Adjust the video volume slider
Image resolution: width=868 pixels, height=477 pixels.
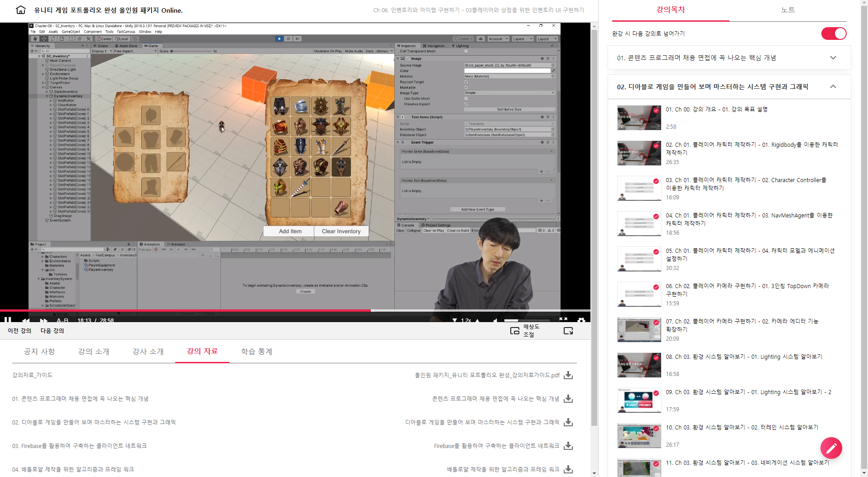(x=527, y=320)
